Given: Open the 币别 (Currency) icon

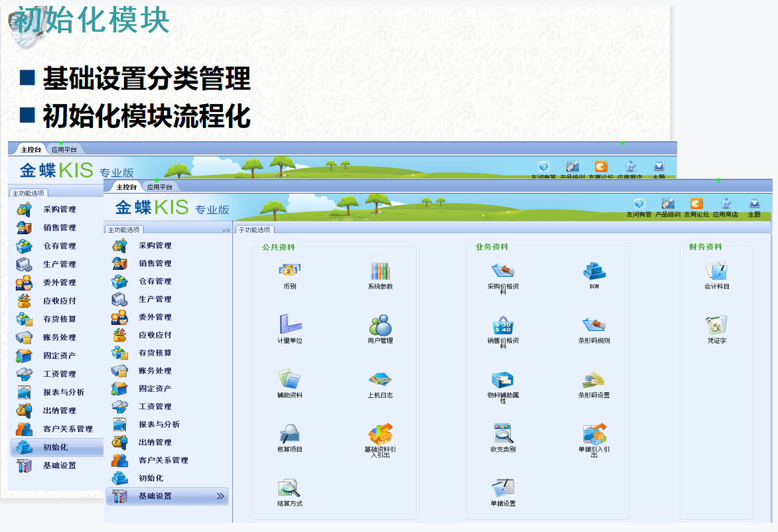Looking at the screenshot, I should [288, 277].
